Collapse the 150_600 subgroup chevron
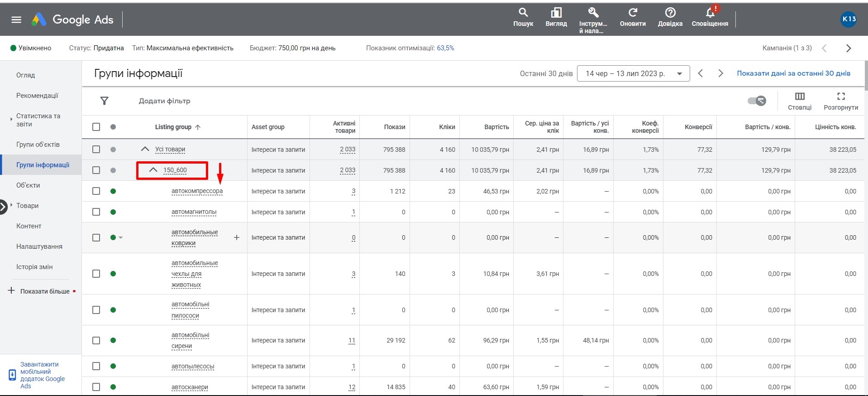Image resolution: width=868 pixels, height=396 pixels. point(153,170)
